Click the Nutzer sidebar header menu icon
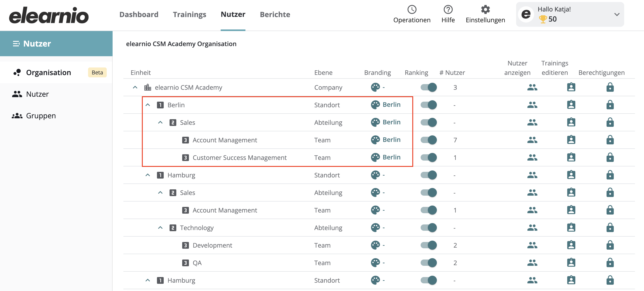The image size is (644, 291). click(x=16, y=44)
